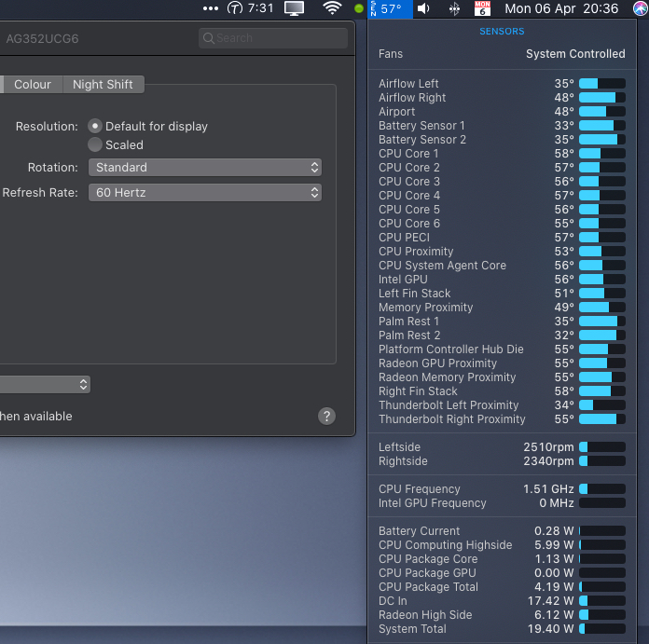Select Default for display resolution
Image resolution: width=649 pixels, height=644 pixels.
(95, 126)
